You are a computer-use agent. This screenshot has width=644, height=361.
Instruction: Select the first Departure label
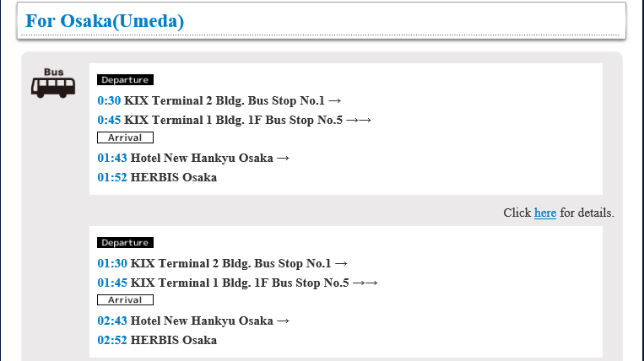[x=125, y=80]
